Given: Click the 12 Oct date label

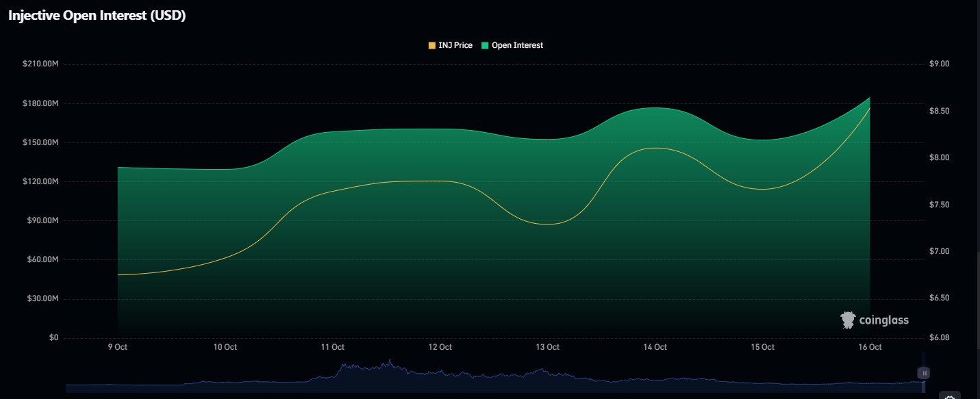Looking at the screenshot, I should point(440,347).
